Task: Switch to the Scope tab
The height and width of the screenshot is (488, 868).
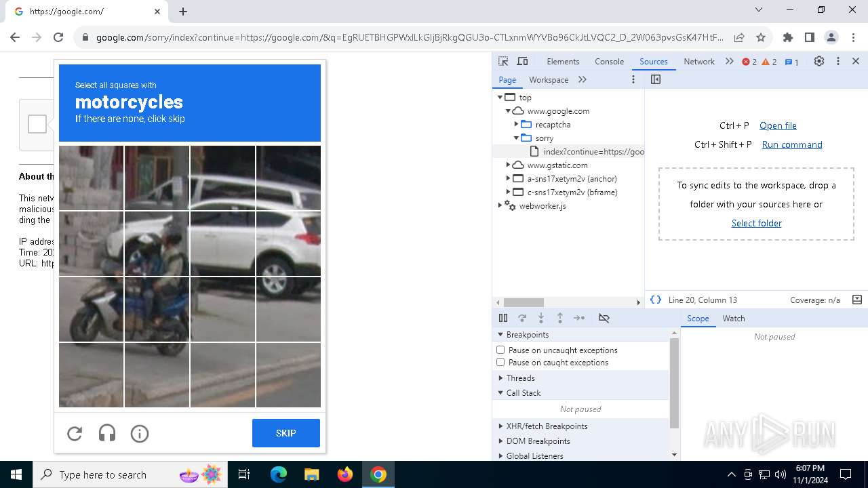Action: click(x=698, y=318)
